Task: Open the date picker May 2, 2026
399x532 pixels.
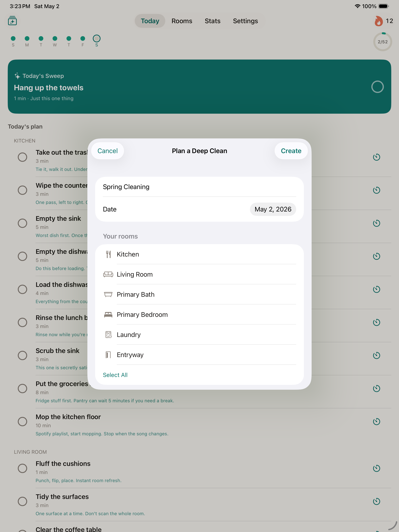Action: [273, 209]
